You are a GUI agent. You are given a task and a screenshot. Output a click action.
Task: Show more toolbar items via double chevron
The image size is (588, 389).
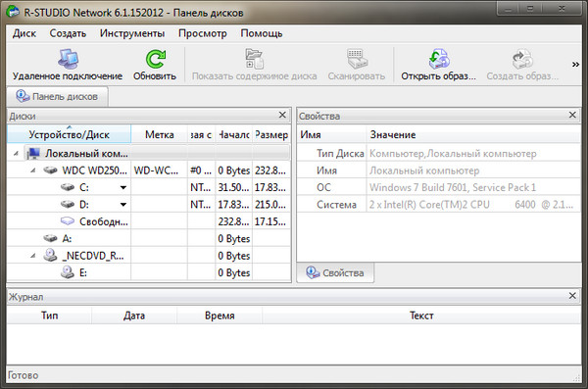click(575, 65)
